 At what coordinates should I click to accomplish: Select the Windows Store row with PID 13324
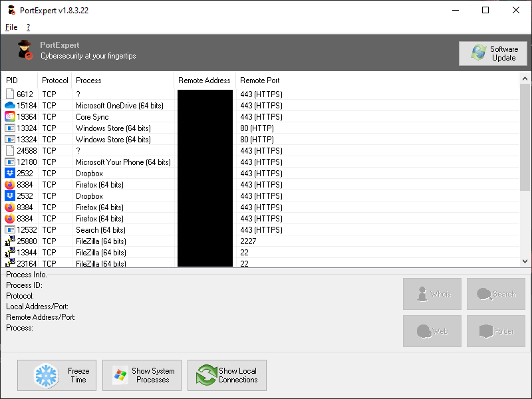click(112, 128)
